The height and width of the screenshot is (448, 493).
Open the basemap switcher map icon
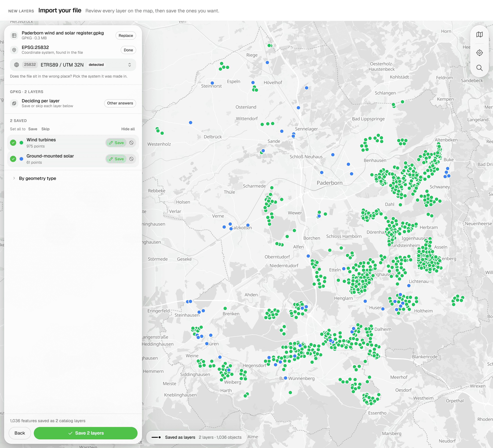pyautogui.click(x=479, y=34)
